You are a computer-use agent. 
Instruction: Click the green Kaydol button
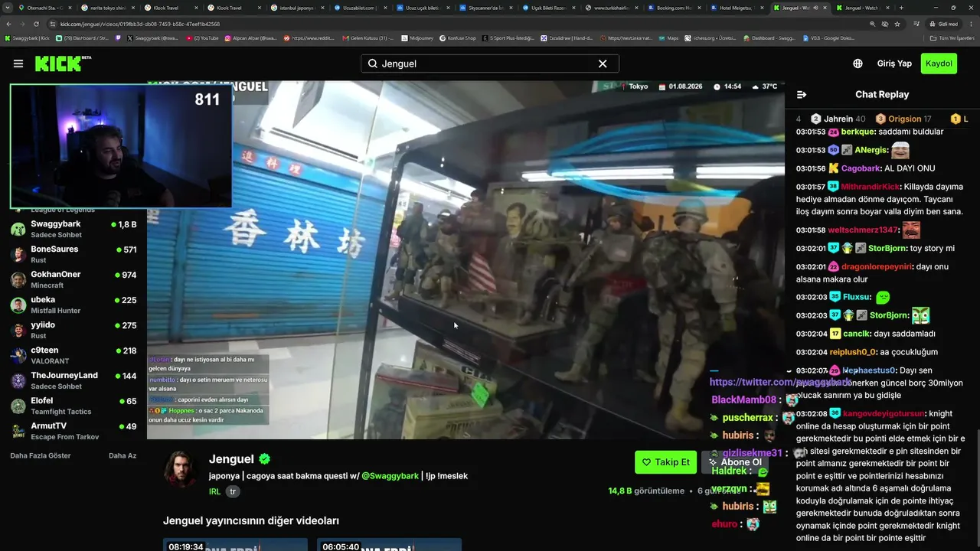939,64
